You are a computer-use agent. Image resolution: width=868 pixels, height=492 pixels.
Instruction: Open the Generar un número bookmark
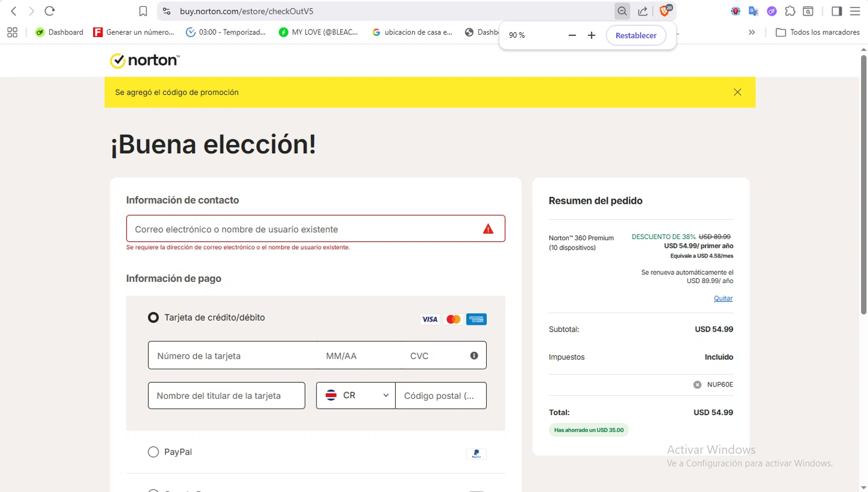(x=134, y=32)
